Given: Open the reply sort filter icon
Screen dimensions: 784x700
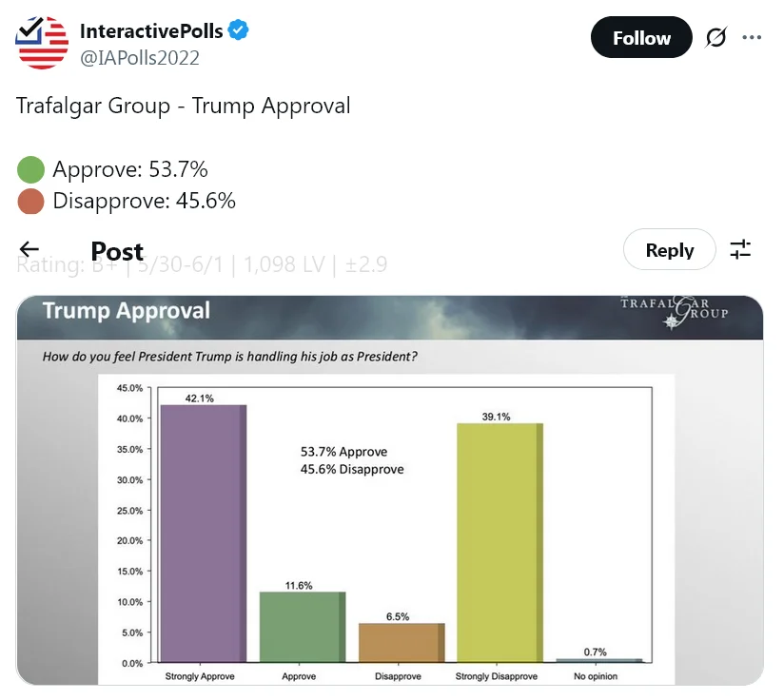Looking at the screenshot, I should [x=740, y=250].
